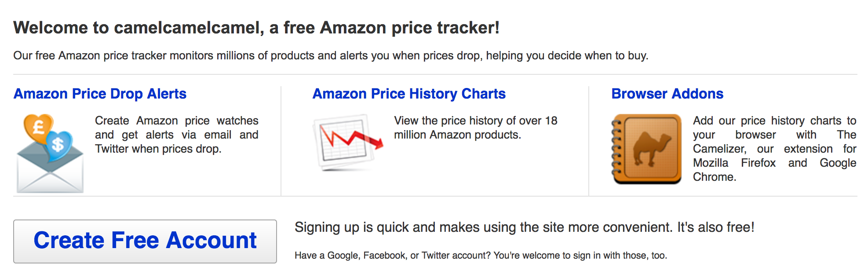The image size is (868, 278).
Task: Open the Browser Addons section
Action: [667, 93]
